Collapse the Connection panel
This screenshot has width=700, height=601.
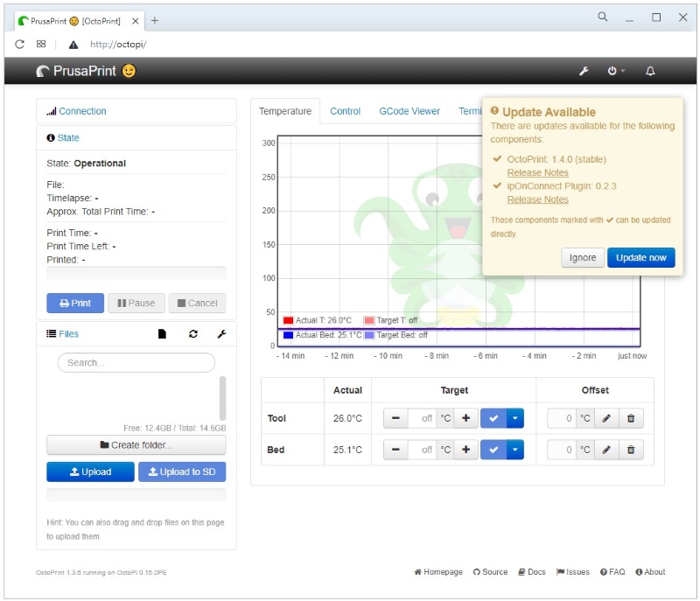click(x=82, y=111)
